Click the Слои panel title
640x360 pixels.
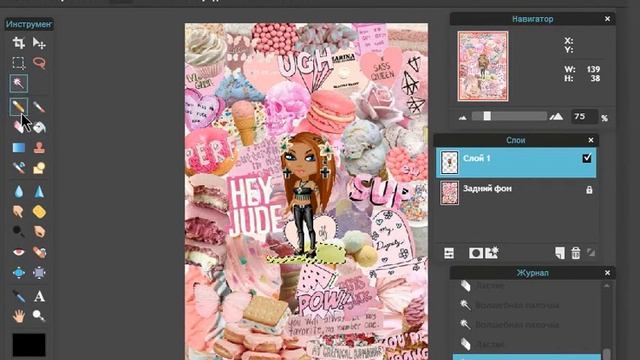coord(516,140)
